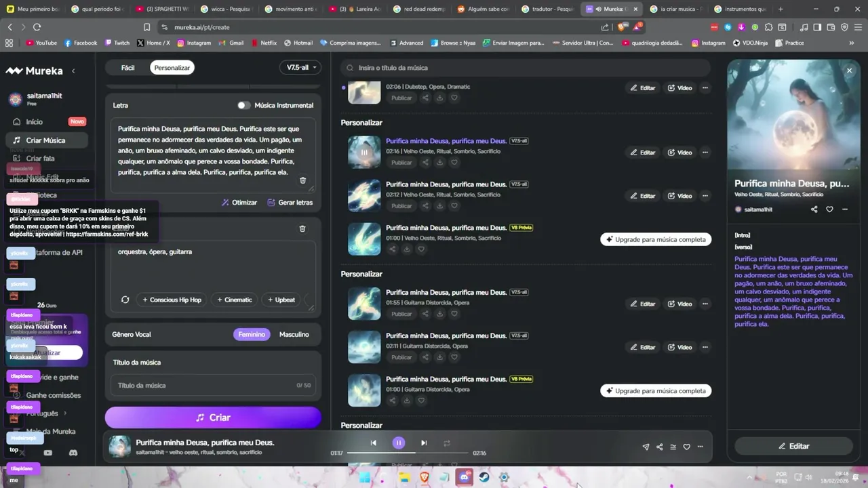Reload the browser page
868x488 pixels.
pyautogui.click(x=37, y=27)
